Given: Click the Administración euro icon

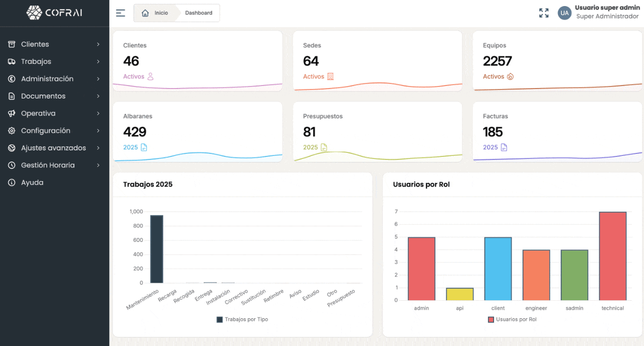Looking at the screenshot, I should point(12,79).
